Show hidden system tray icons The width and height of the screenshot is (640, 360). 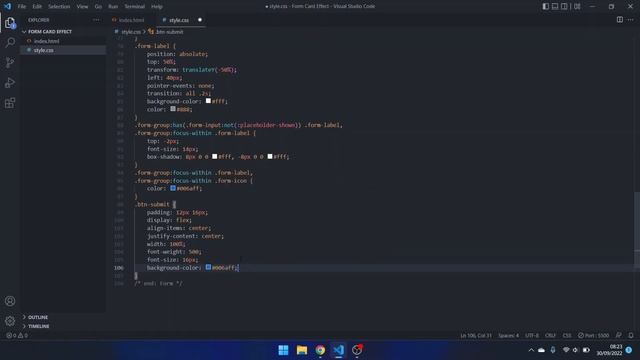[x=531, y=350]
